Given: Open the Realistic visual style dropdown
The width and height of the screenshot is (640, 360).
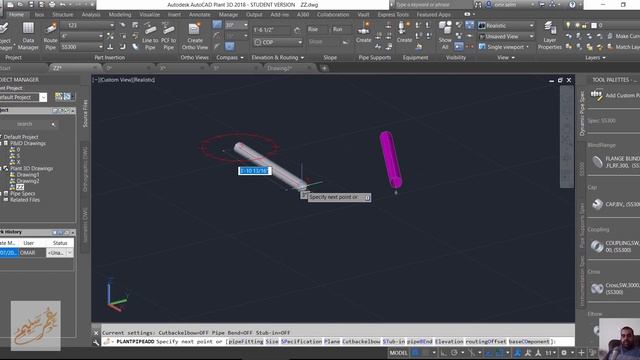Looking at the screenshot, I should [531, 25].
